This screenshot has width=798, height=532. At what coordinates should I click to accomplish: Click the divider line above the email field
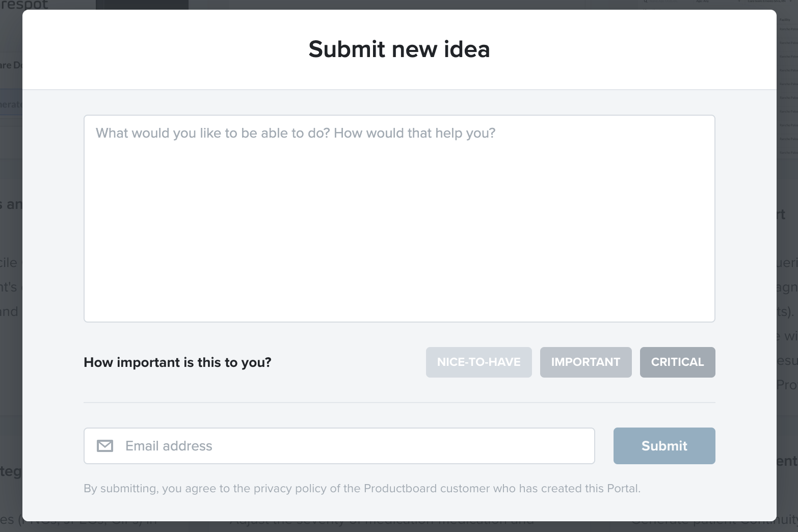tap(400, 403)
